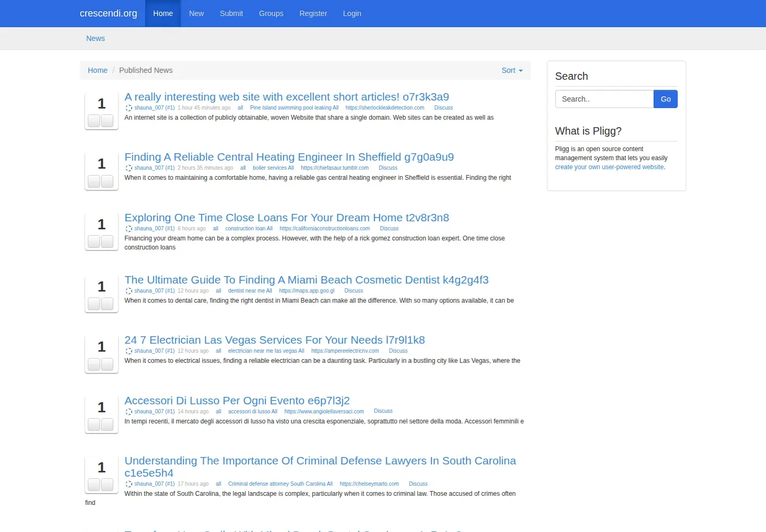Open the '24 7 Electrician Las Vegas Services' story
Screen dimensions: 766x532
(274, 340)
